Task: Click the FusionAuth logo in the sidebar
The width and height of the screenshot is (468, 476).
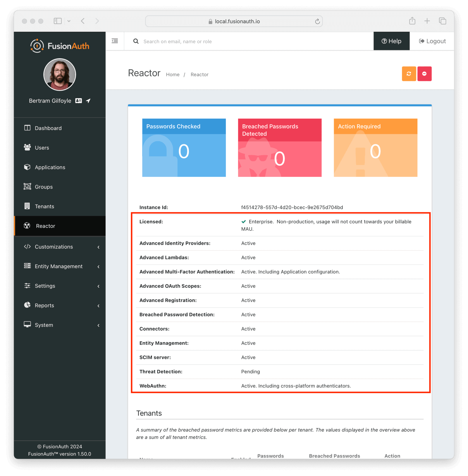Action: click(60, 46)
